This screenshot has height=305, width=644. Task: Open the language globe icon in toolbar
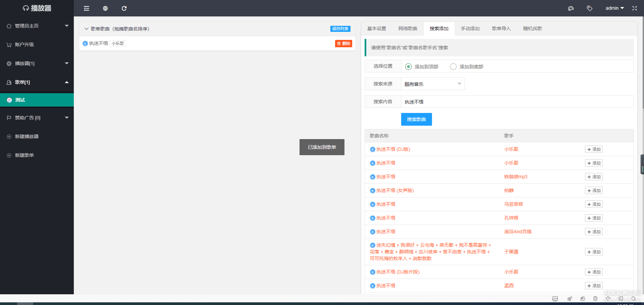point(105,8)
